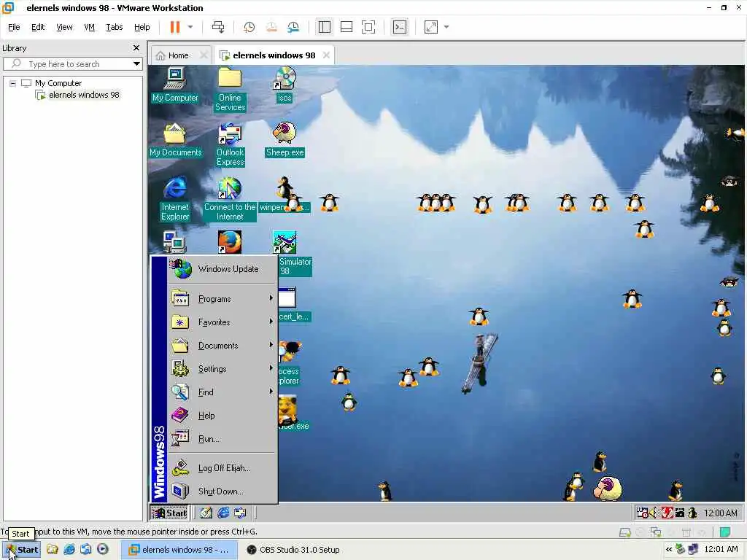
Task: Open the VMware Help menu
Action: click(142, 27)
